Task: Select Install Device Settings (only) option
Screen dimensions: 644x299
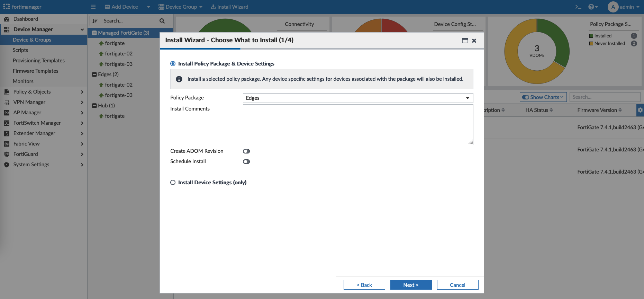Action: [x=173, y=183]
